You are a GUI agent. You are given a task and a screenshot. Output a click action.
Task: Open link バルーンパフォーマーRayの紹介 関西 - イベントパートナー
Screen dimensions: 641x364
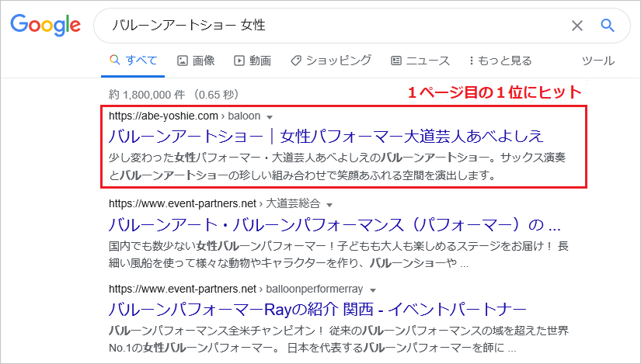(x=317, y=309)
